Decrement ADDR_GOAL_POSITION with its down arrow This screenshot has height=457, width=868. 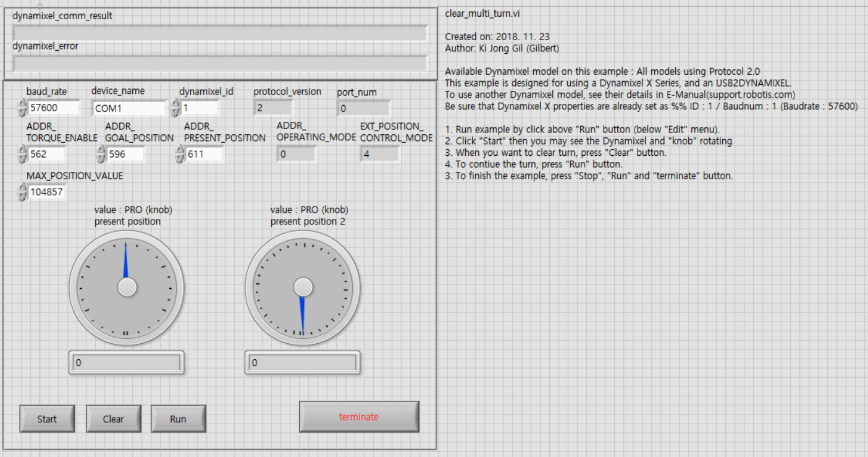(100, 157)
